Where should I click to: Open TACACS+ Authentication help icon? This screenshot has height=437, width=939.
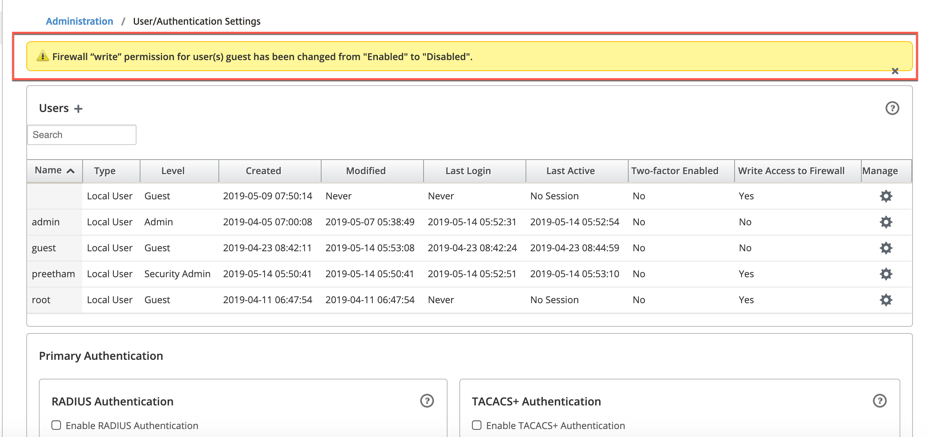[879, 401]
